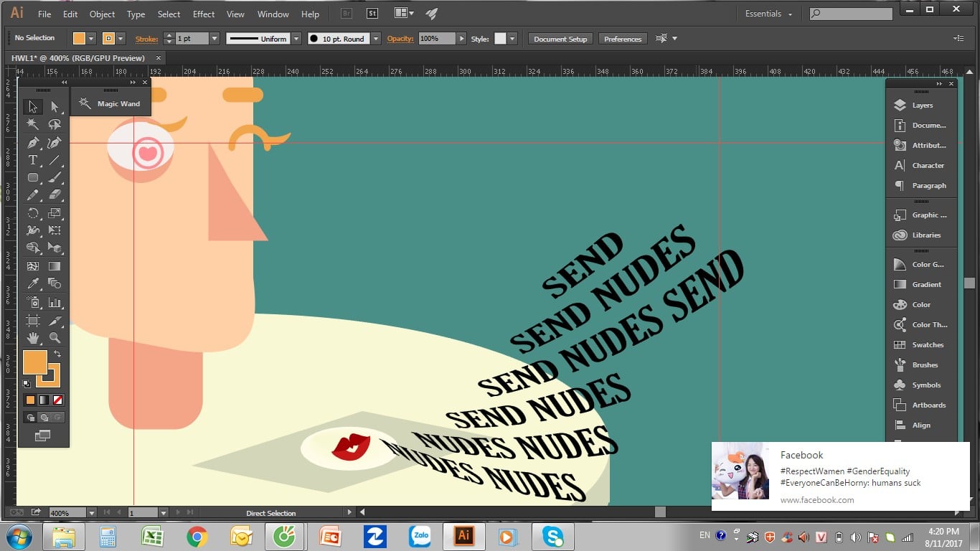Select the Pen tool
The image size is (980, 551).
[x=32, y=143]
